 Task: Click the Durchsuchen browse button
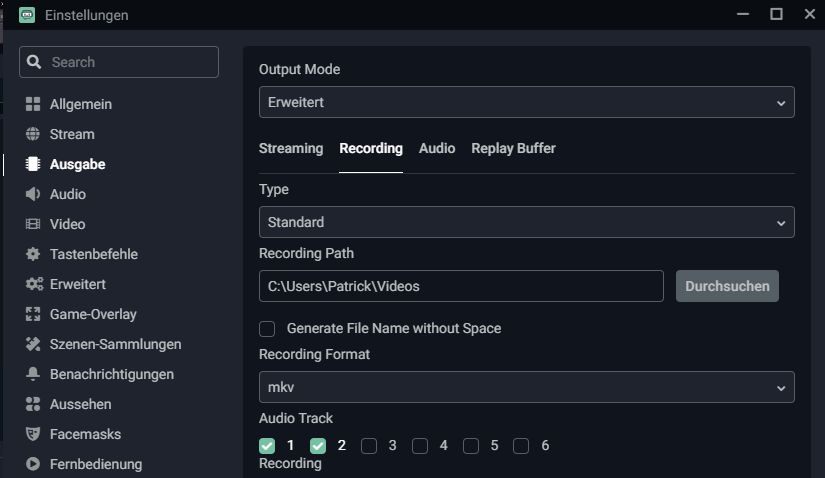tap(727, 286)
